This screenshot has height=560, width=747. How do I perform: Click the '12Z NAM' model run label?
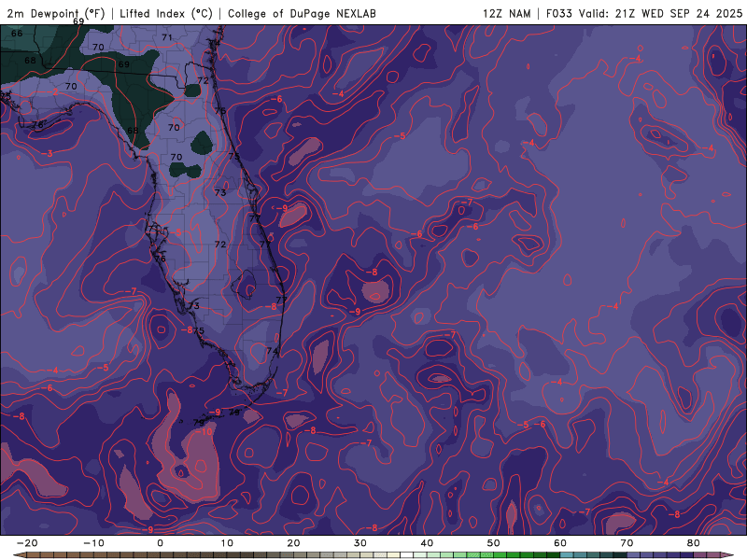(506, 13)
